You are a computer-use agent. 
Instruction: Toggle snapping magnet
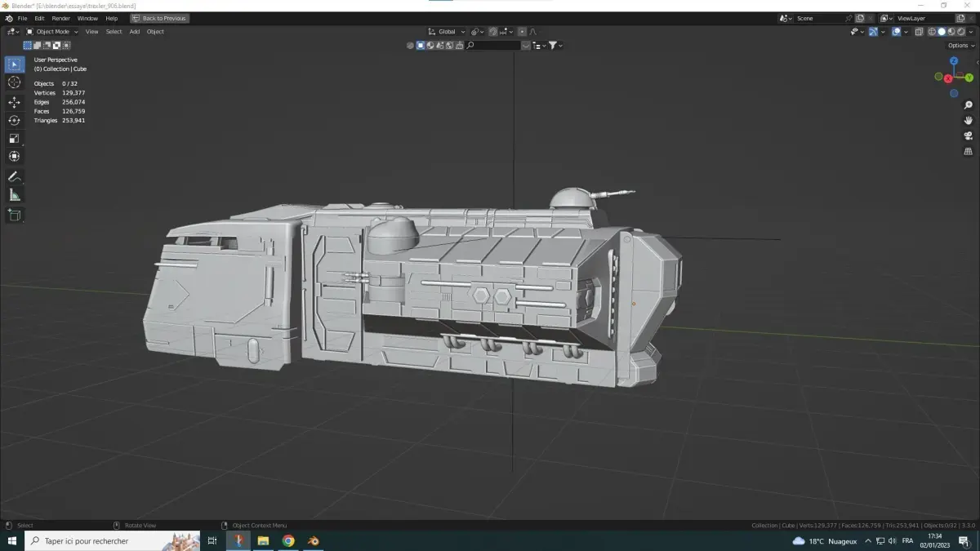tap(492, 32)
